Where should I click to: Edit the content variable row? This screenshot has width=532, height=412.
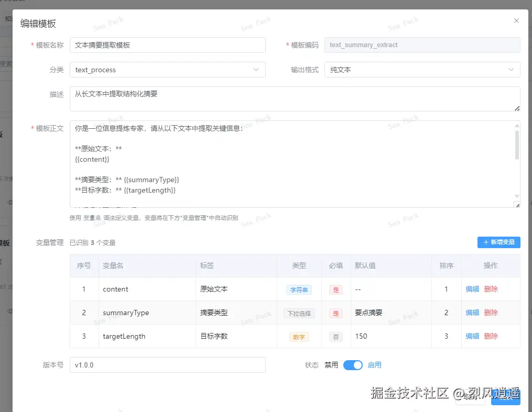click(472, 289)
